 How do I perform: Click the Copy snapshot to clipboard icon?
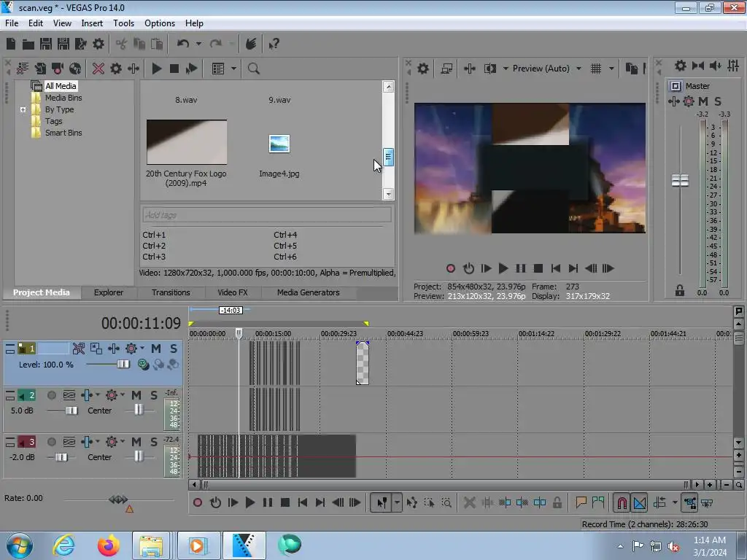pos(631,69)
